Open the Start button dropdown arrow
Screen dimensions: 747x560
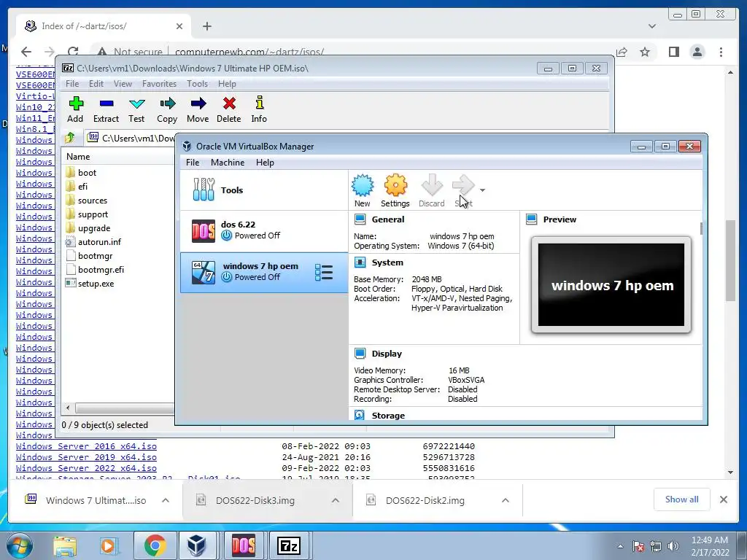coord(483,190)
